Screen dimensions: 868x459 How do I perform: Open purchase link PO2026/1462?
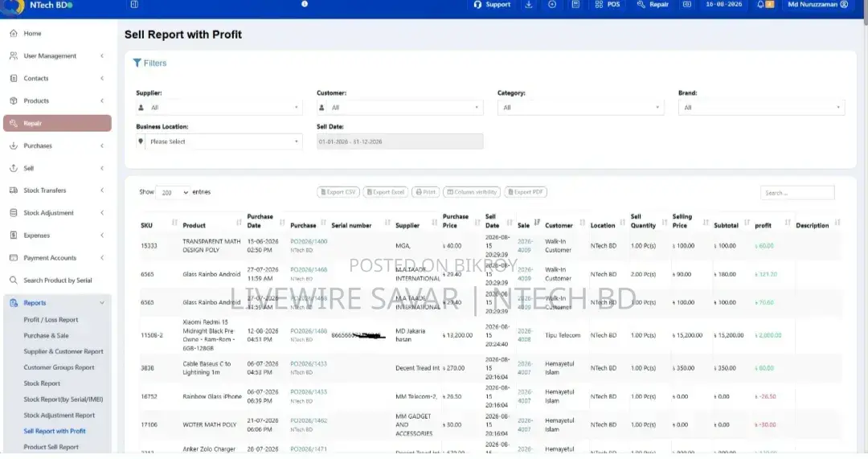(x=309, y=420)
